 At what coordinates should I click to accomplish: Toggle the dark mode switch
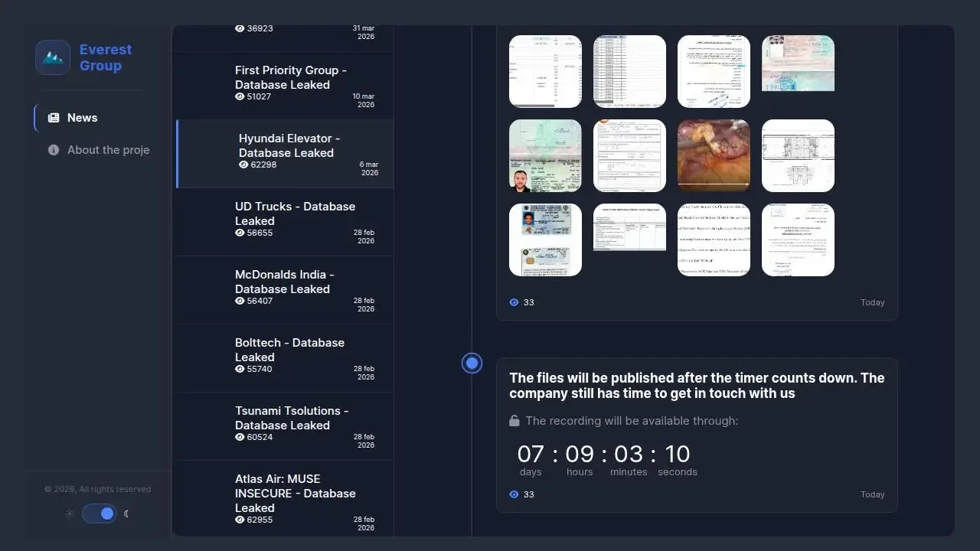tap(100, 514)
